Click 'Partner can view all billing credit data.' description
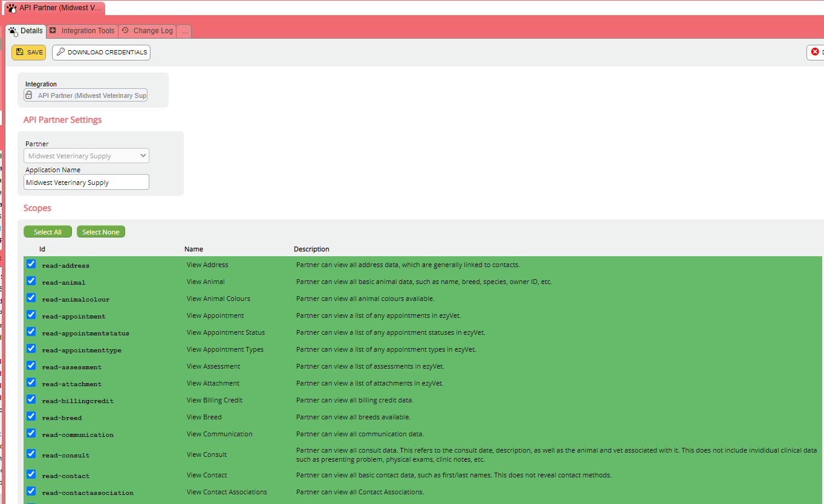 [x=355, y=400]
